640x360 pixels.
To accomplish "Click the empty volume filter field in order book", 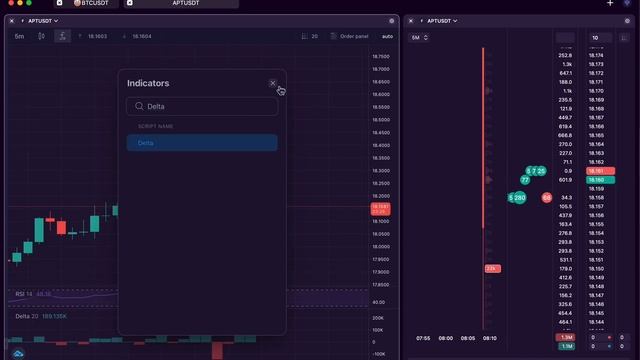I will point(565,38).
